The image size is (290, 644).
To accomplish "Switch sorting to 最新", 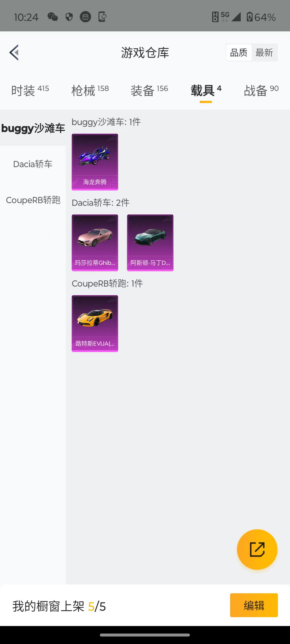I will (264, 53).
